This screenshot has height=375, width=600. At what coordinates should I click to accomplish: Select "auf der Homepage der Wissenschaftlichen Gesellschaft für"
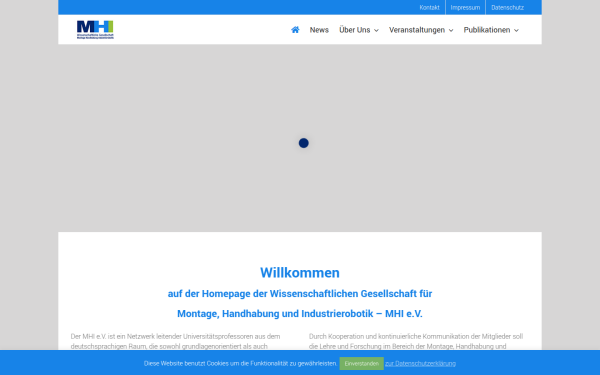[x=300, y=294]
